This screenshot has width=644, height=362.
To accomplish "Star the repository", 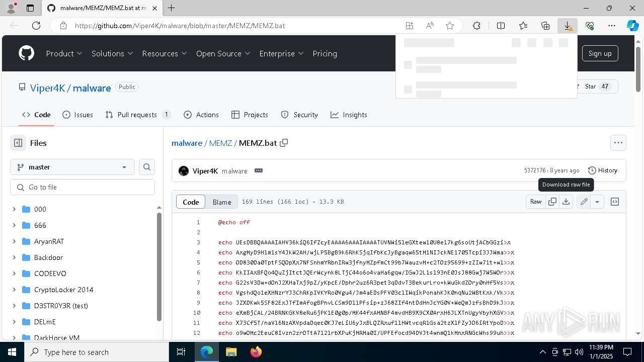I will coord(596,86).
